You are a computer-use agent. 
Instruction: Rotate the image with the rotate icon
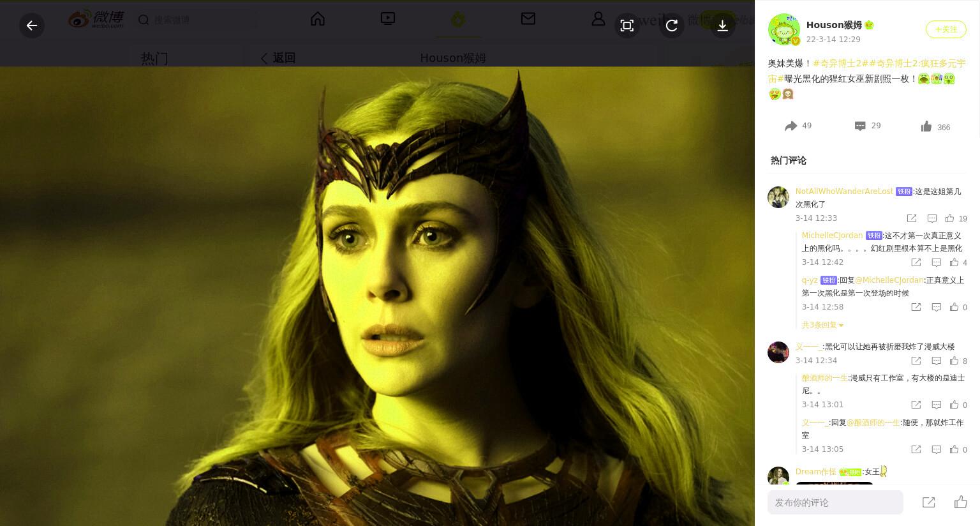(x=672, y=26)
